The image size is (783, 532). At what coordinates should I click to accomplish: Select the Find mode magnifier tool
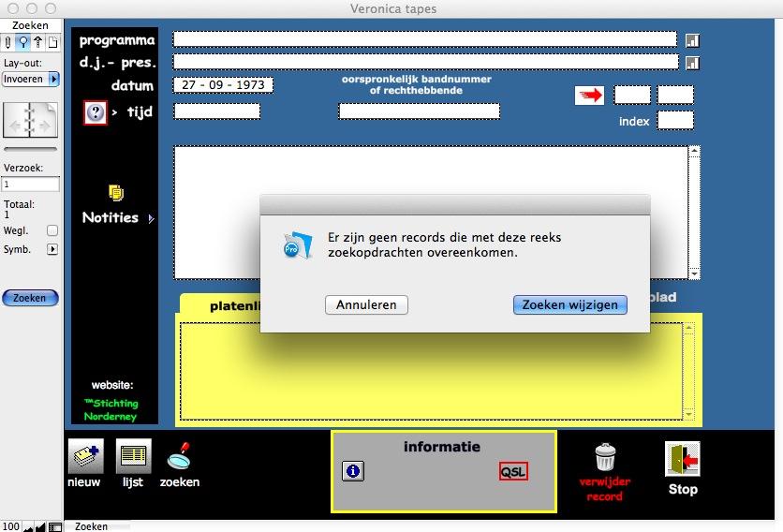click(x=22, y=42)
